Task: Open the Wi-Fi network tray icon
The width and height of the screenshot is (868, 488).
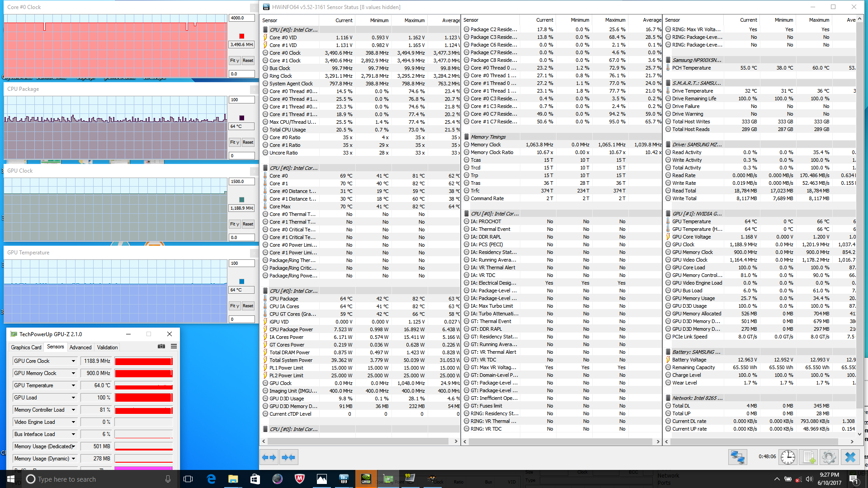Action: [x=798, y=479]
